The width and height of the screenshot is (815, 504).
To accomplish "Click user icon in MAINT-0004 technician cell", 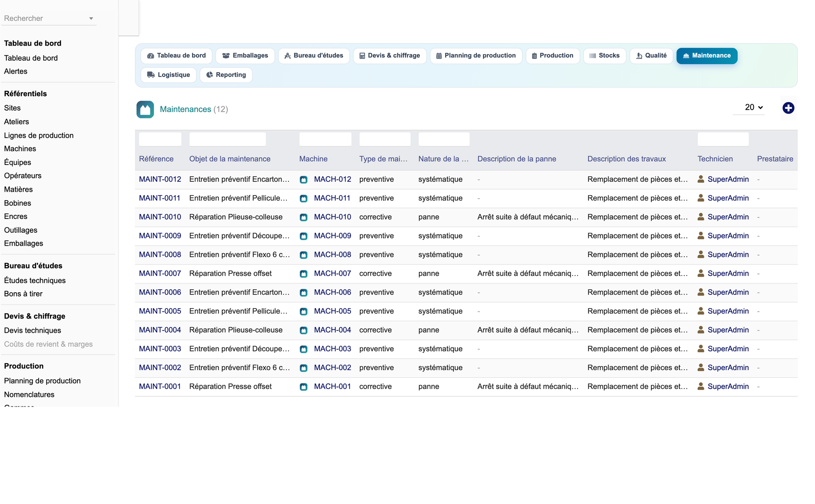I will tap(701, 330).
